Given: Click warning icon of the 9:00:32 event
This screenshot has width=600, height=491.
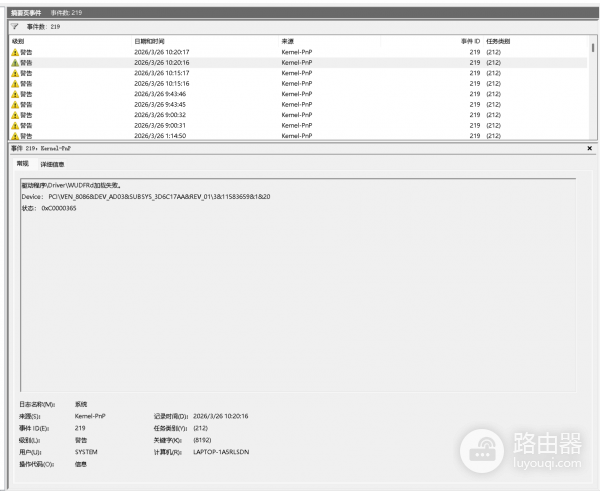Looking at the screenshot, I should [15, 115].
